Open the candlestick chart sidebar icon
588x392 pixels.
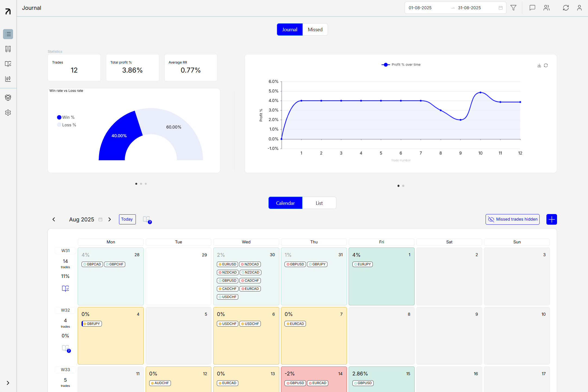point(8,79)
